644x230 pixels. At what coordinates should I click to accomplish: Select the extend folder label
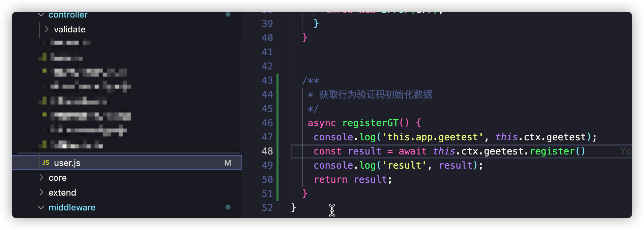[62, 193]
